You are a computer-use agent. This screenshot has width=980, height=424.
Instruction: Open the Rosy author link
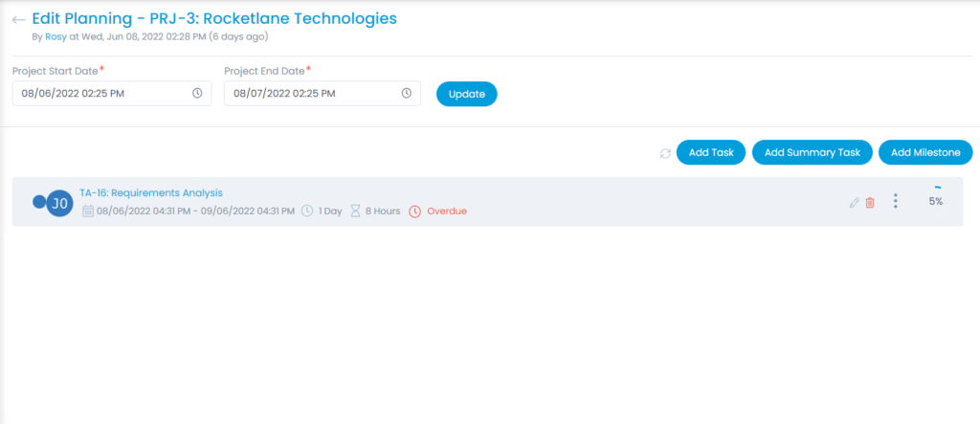click(x=56, y=37)
